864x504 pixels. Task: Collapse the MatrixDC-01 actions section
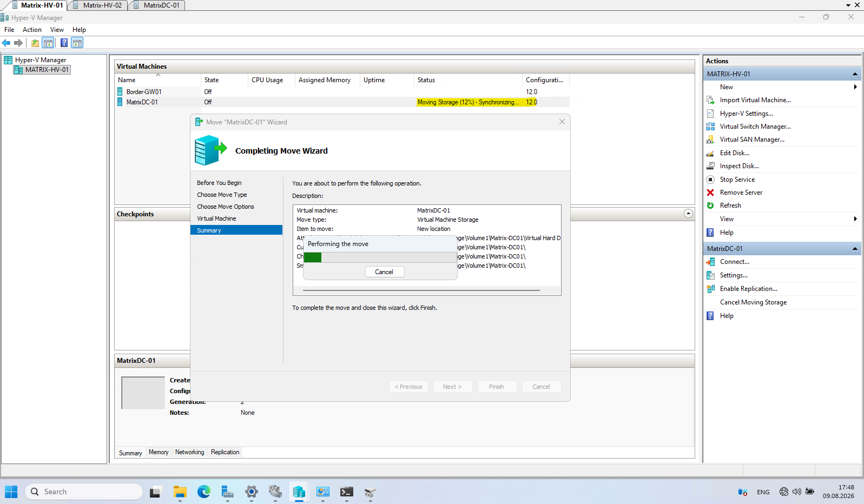point(855,249)
